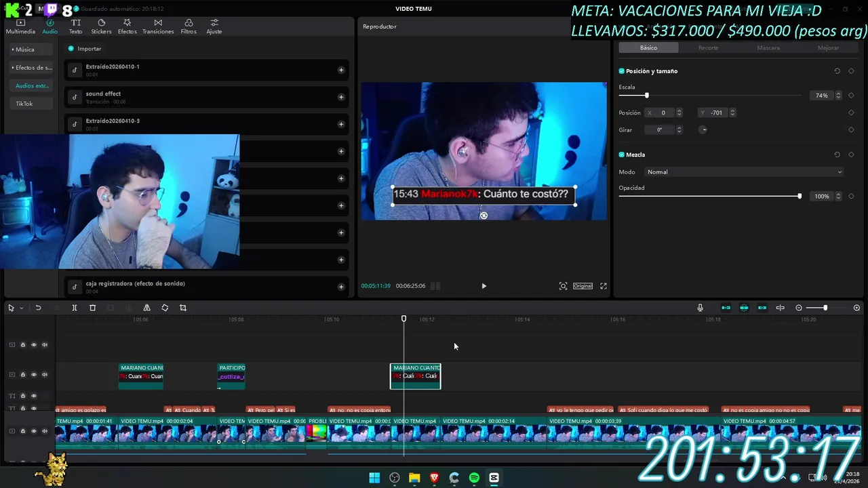Expand the Efectos de s... category
This screenshot has width=868, height=488.
coord(31,68)
